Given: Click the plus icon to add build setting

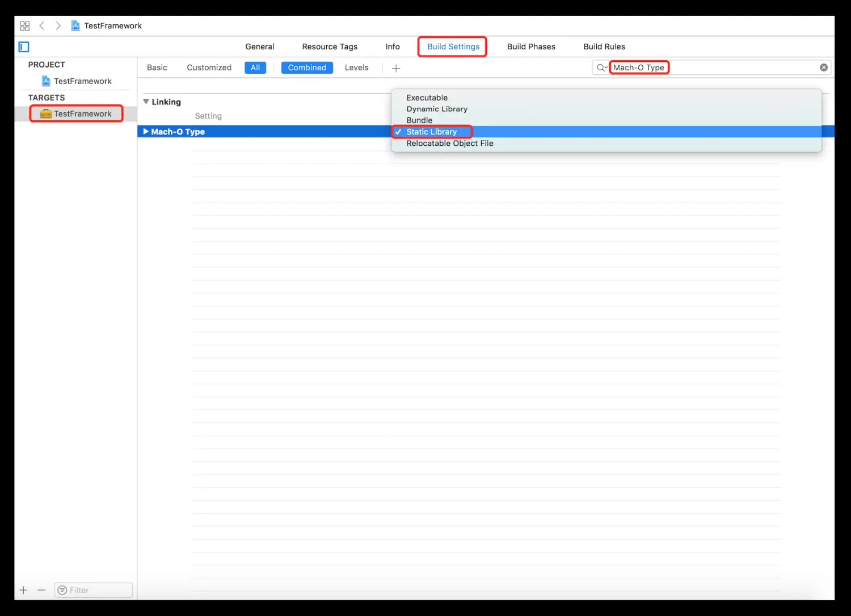Looking at the screenshot, I should click(x=396, y=68).
